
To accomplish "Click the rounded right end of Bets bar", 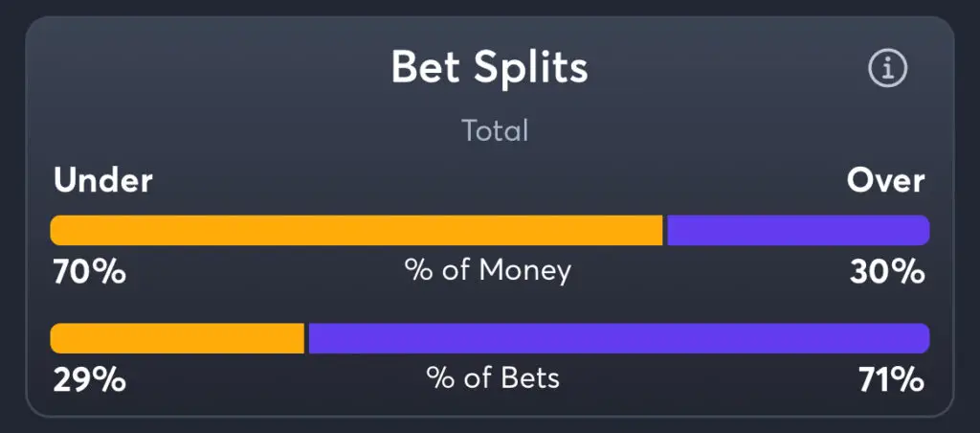I will click(x=923, y=338).
